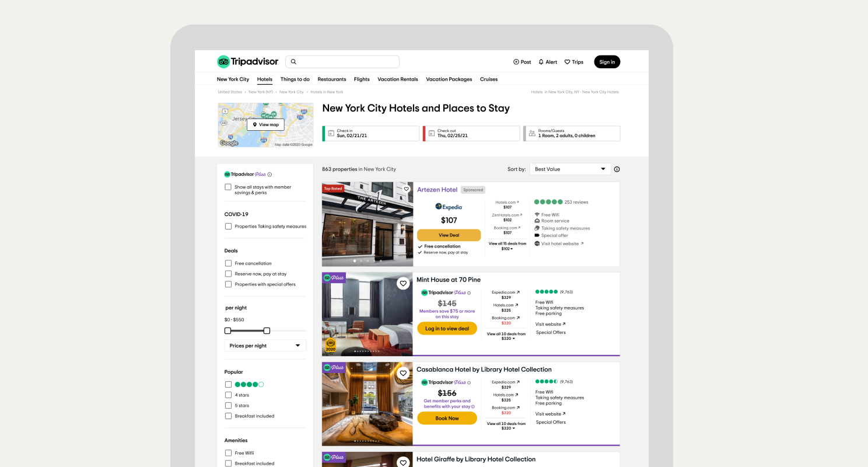Click the Check in calendar icon
868x467 pixels.
click(331, 133)
